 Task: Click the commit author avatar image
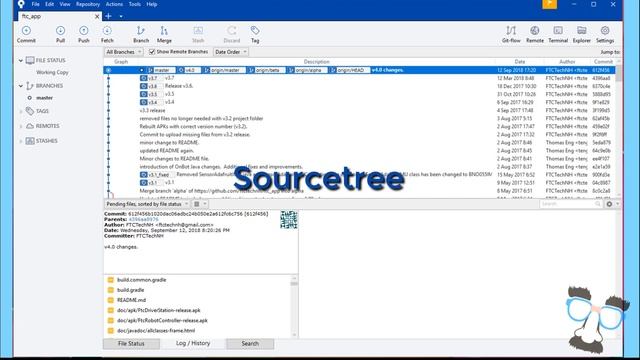pos(289,220)
